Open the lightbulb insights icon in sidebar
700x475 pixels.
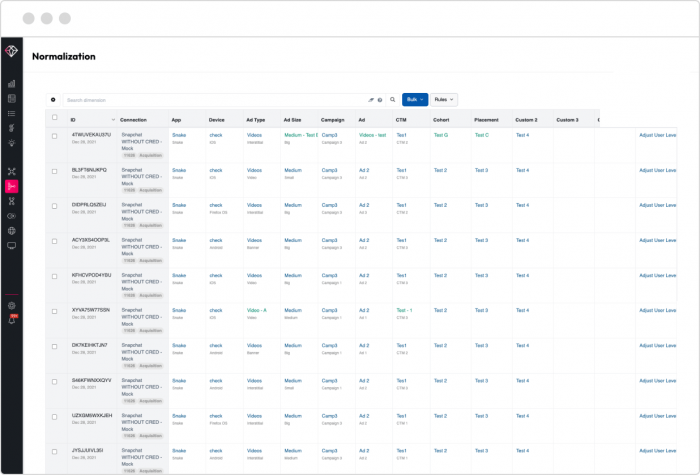[12, 143]
